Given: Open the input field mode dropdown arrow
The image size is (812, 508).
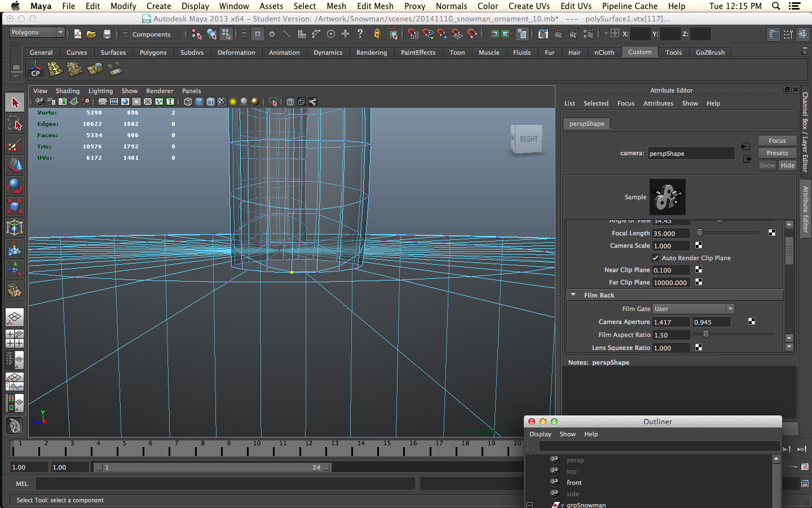Looking at the screenshot, I should [606, 34].
